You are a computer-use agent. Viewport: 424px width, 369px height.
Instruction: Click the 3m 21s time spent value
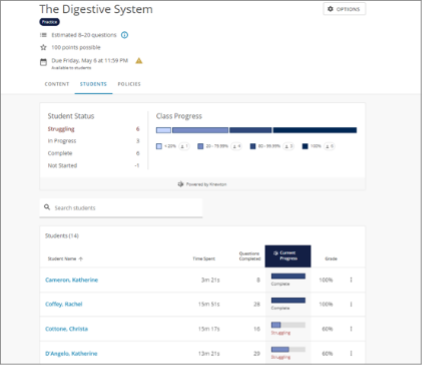(x=210, y=280)
